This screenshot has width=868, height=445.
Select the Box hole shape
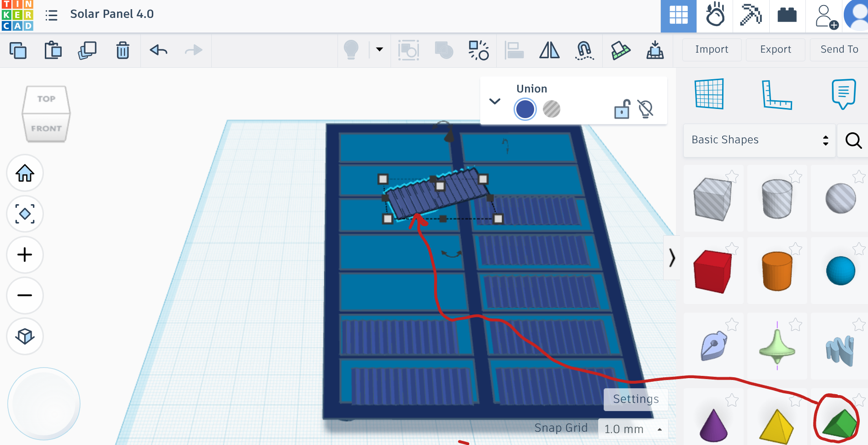[713, 200]
